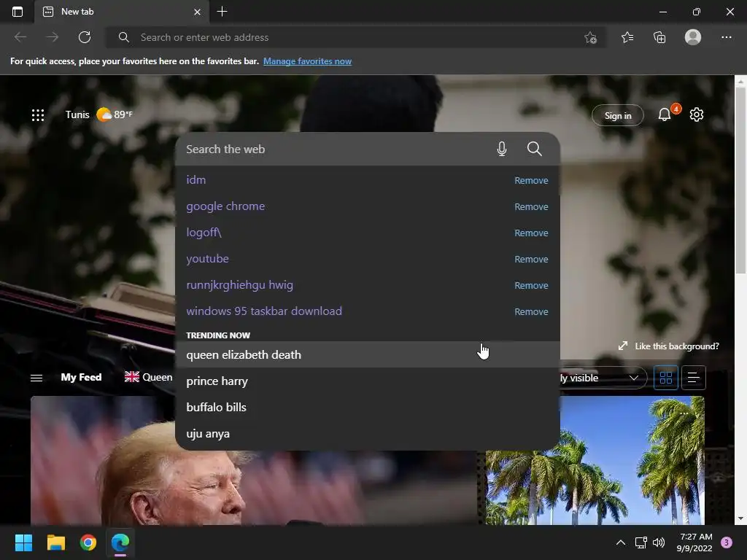Switch feed to list view
This screenshot has width=747, height=560.
[693, 378]
